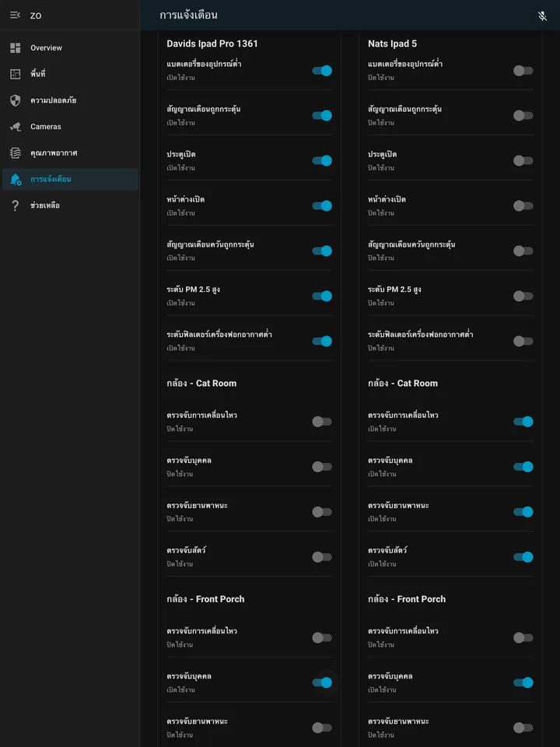Viewport: 560px width, 747px height.
Task: Disable แบตเตอรี่ของอุปกรณ์ต่ำ for Davids Ipad Pro
Action: [322, 71]
